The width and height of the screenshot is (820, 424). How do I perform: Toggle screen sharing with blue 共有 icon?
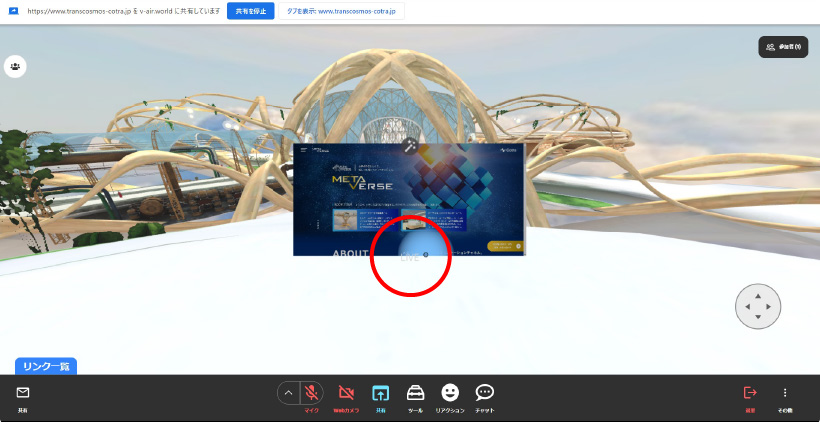pos(380,393)
